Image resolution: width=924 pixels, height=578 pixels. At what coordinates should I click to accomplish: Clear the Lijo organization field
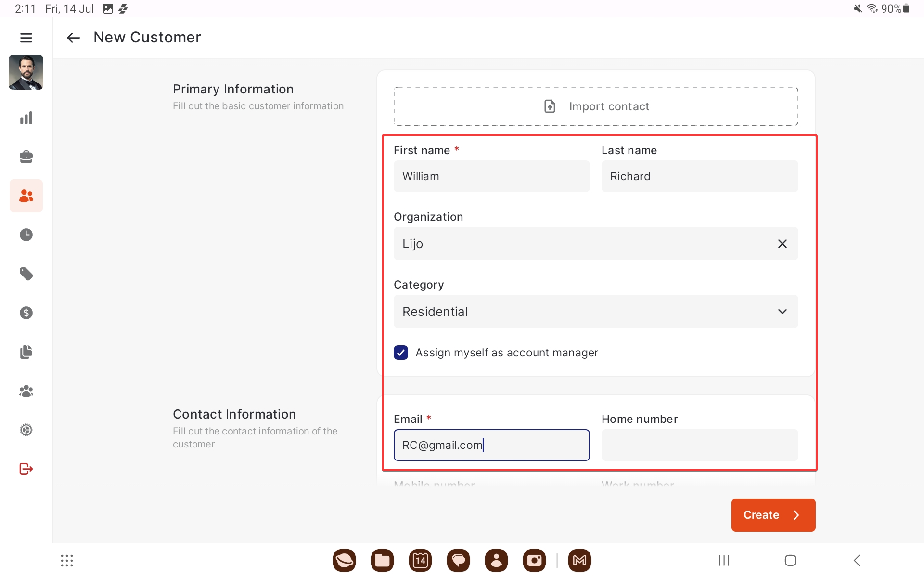(782, 244)
